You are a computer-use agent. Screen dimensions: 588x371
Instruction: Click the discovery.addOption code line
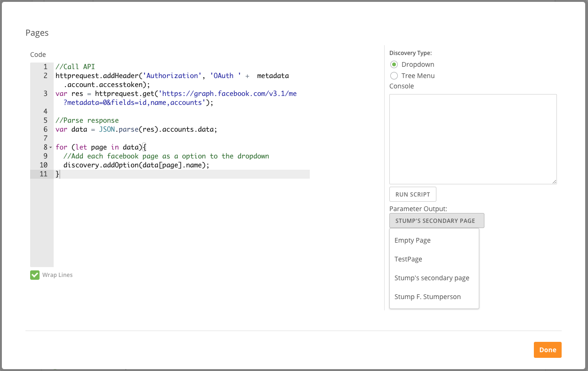coord(136,166)
